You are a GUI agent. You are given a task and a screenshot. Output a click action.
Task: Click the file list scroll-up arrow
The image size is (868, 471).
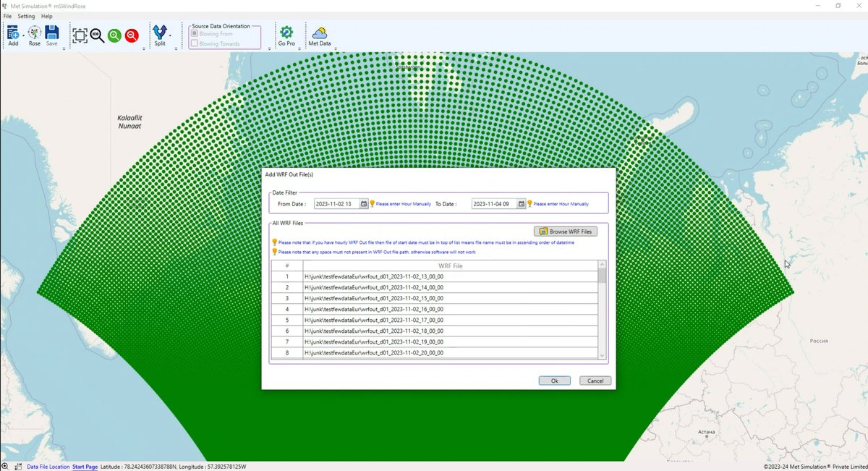603,264
